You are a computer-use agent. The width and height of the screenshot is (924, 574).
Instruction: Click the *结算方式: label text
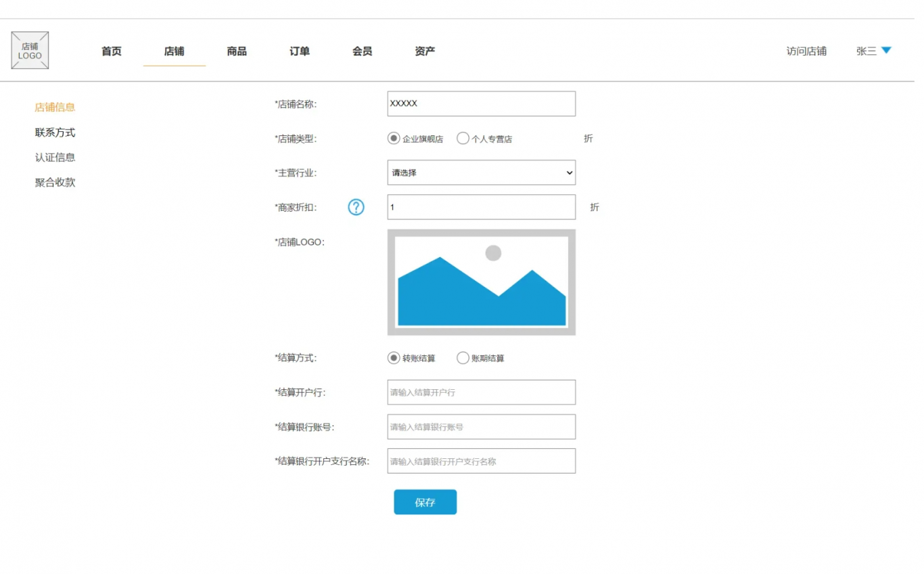click(x=296, y=358)
